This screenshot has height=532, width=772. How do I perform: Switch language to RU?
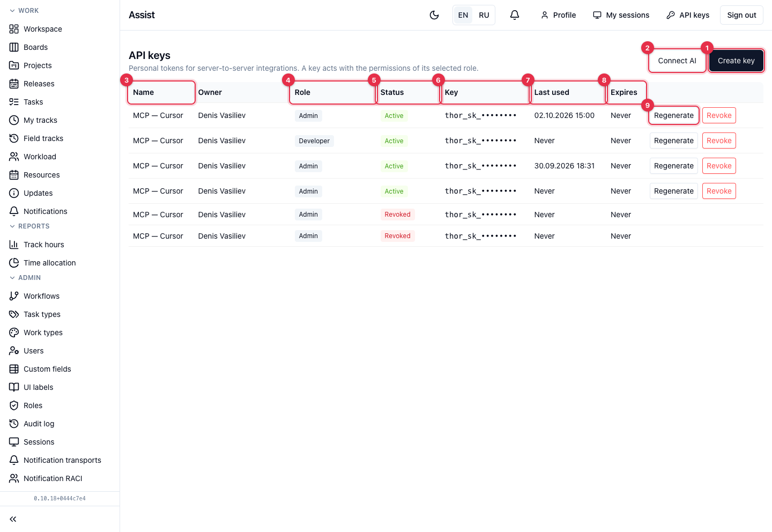point(484,15)
